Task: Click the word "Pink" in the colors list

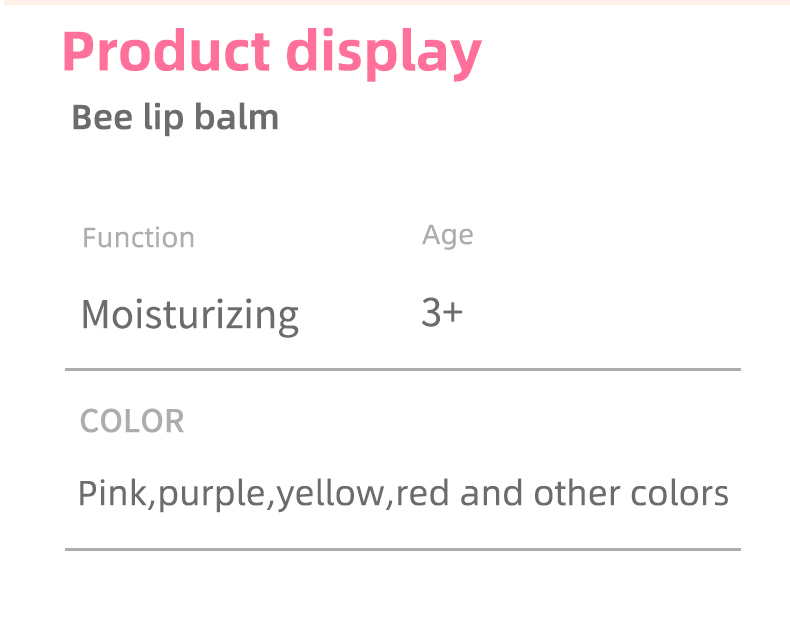Action: pyautogui.click(x=112, y=493)
